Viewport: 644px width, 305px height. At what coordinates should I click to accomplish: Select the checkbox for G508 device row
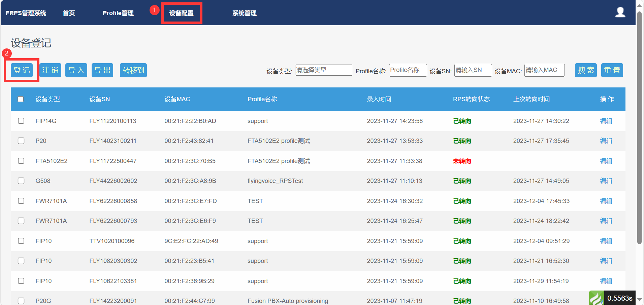(x=21, y=181)
